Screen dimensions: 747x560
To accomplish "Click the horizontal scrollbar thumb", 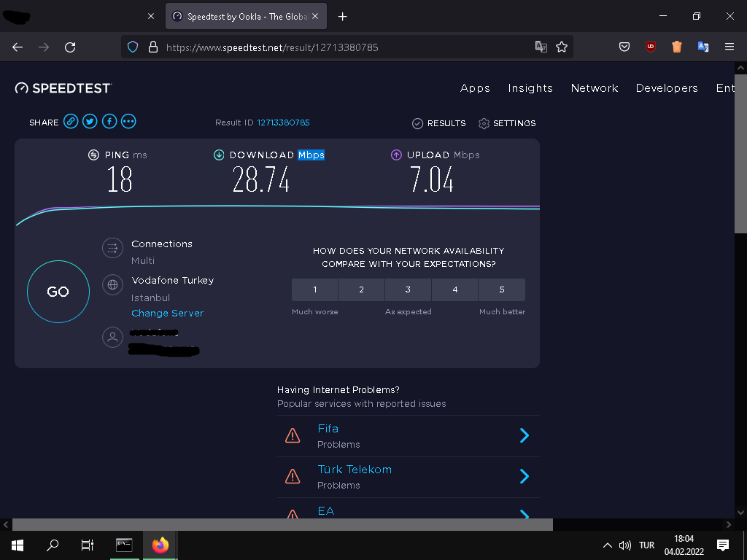I will point(282,525).
